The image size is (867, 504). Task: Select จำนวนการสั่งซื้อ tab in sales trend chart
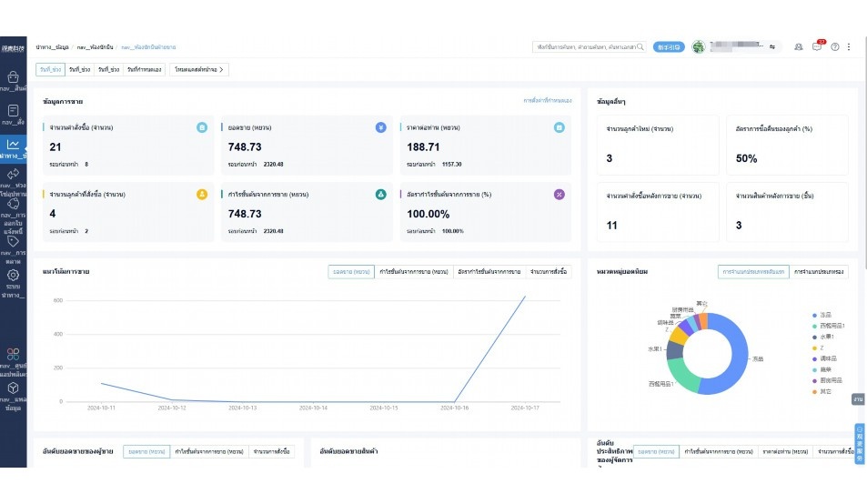coord(549,272)
